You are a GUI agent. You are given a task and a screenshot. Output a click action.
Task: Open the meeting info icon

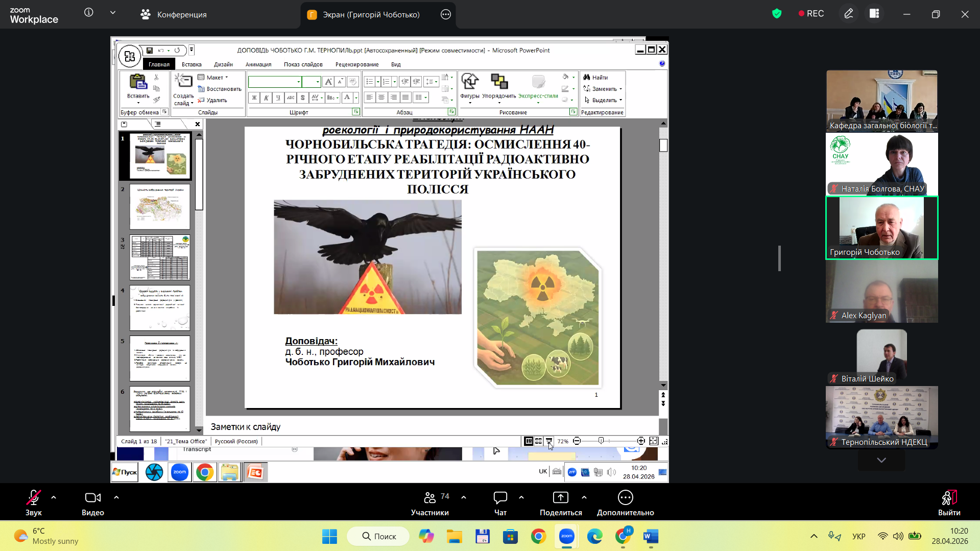pyautogui.click(x=89, y=13)
